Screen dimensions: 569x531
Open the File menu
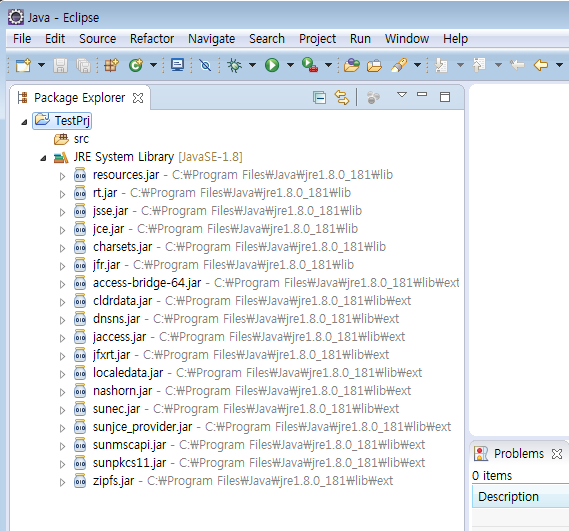[22, 38]
